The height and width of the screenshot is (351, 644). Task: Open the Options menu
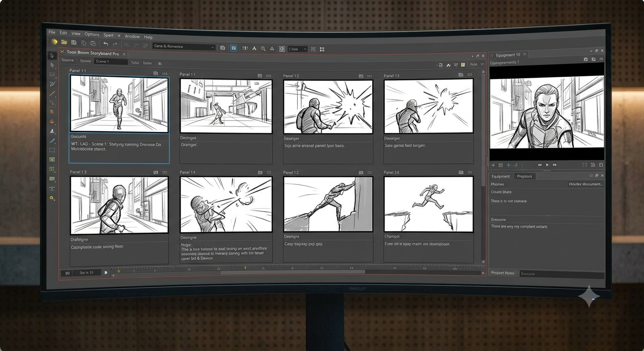(91, 34)
